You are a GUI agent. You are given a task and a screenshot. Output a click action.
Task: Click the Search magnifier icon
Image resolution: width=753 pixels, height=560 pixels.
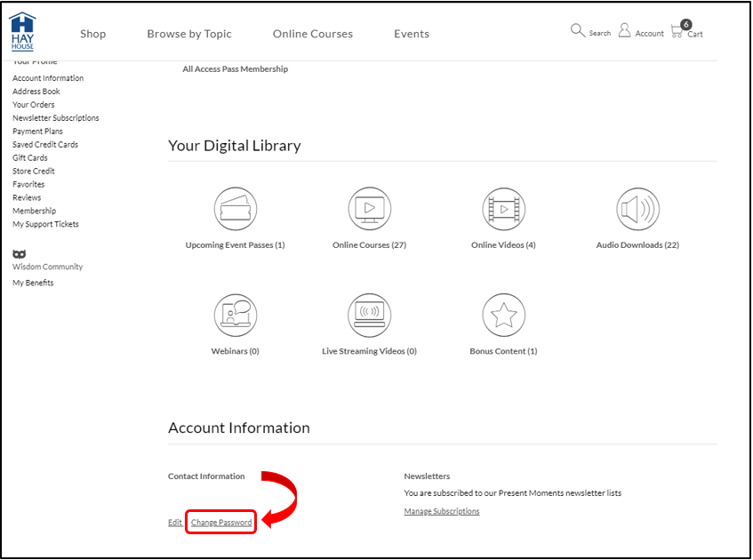[x=578, y=31]
